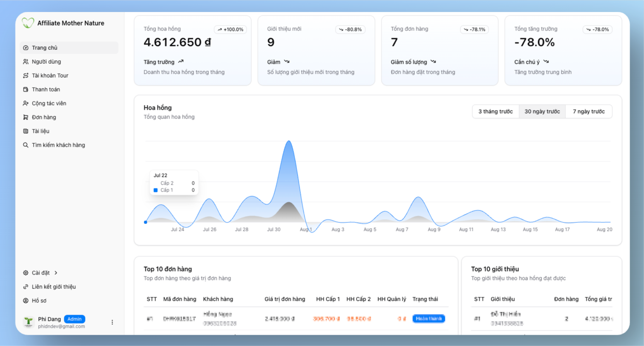Open Cộng tác viên page
Screen dimensions: 644x346
(69, 103)
